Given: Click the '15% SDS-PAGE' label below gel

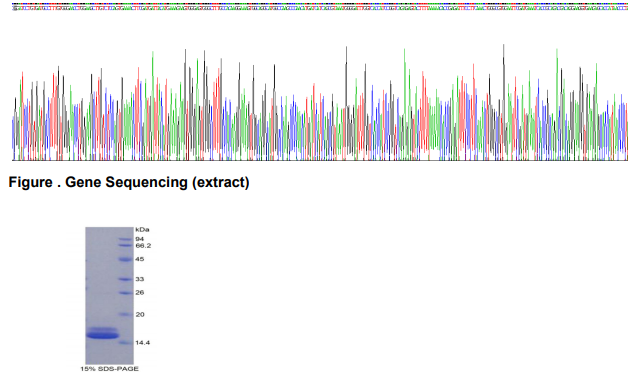Looking at the screenshot, I should (x=109, y=369).
